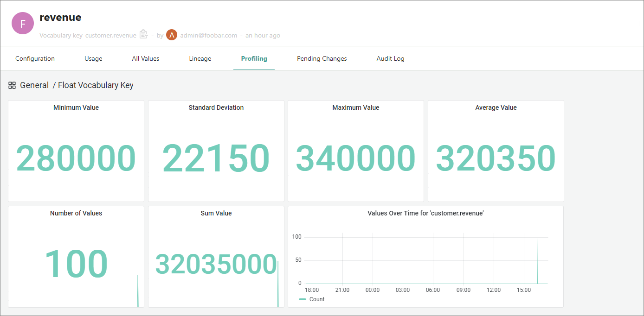Open the Configuration tab
The image size is (644, 316).
35,58
